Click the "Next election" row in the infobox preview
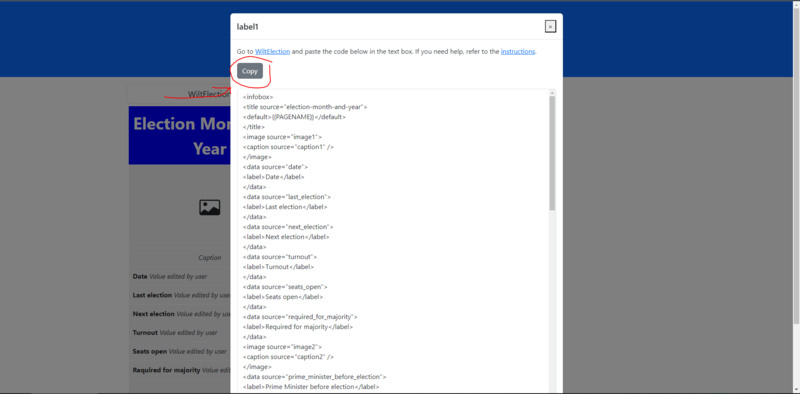 tap(180, 314)
